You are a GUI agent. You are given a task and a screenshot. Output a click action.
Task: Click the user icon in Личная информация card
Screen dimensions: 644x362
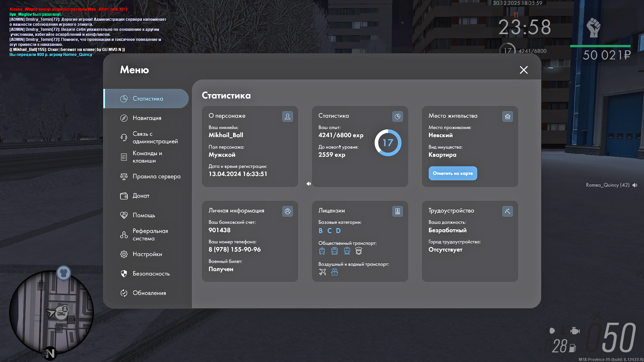tap(287, 212)
